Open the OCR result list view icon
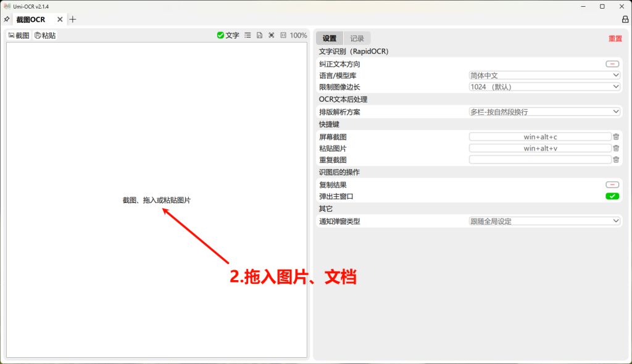The image size is (632, 364). (x=247, y=35)
